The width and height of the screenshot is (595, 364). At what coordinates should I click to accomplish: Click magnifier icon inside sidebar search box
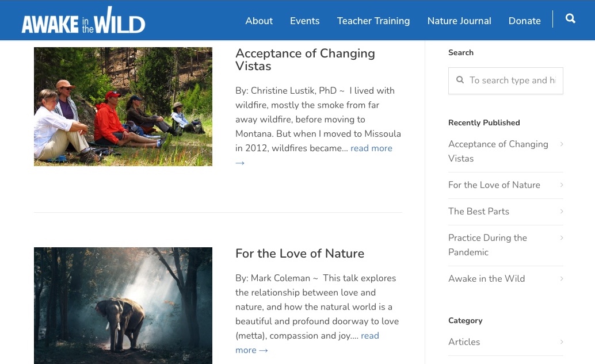pos(460,79)
